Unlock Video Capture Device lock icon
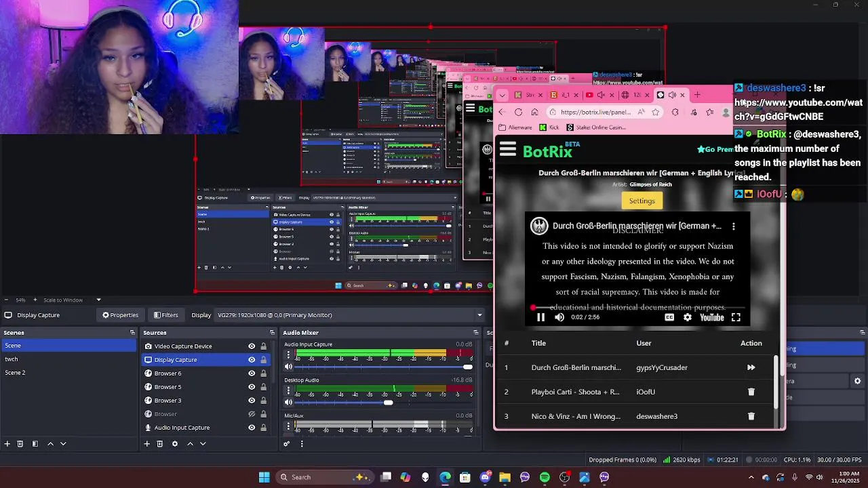This screenshot has height=488, width=868. (x=263, y=346)
